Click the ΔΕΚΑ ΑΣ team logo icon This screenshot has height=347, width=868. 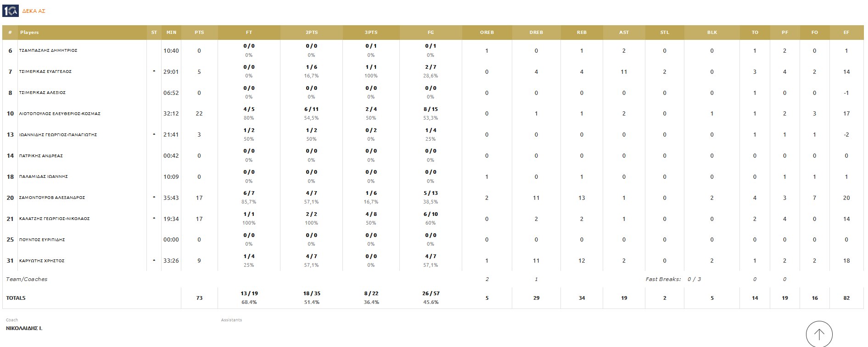[x=10, y=11]
